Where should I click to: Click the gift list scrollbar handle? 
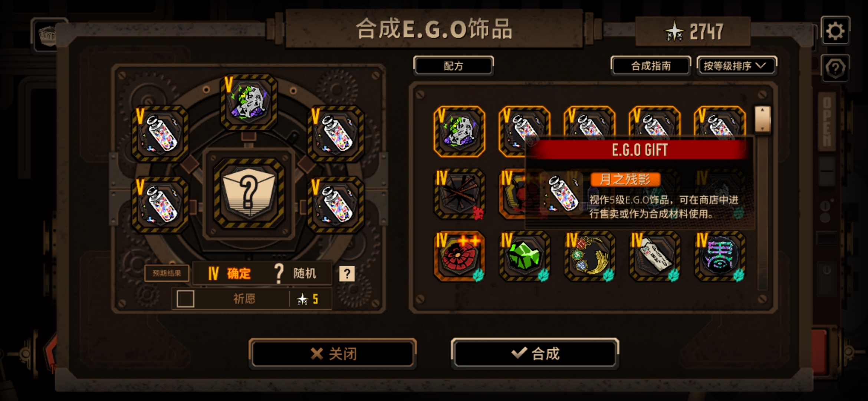pyautogui.click(x=763, y=119)
